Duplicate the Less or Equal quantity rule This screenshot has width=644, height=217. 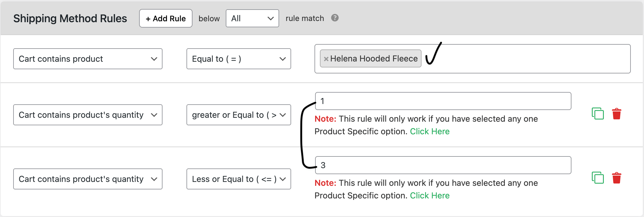[x=598, y=178]
